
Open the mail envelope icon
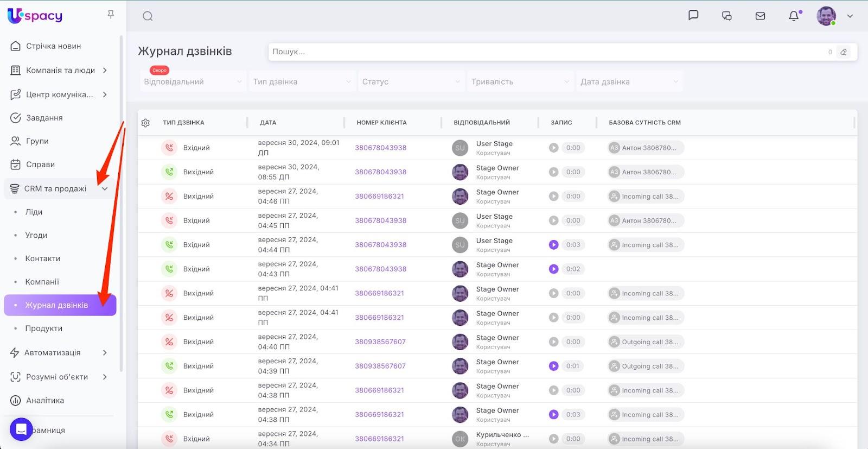[x=760, y=16]
